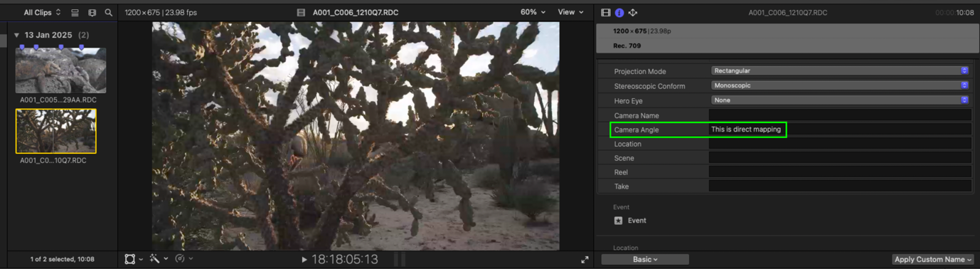This screenshot has height=269, width=980.
Task: Open the viewer View options menu
Action: [x=570, y=12]
